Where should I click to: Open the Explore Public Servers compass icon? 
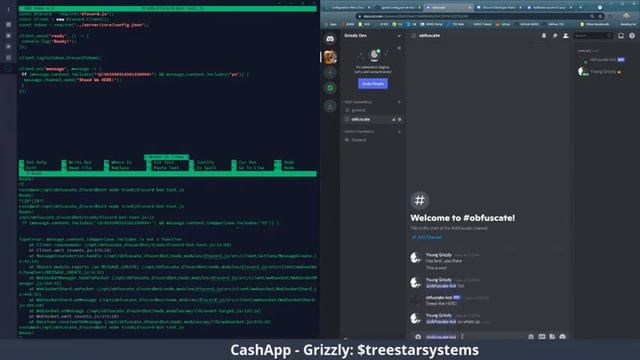(x=330, y=88)
